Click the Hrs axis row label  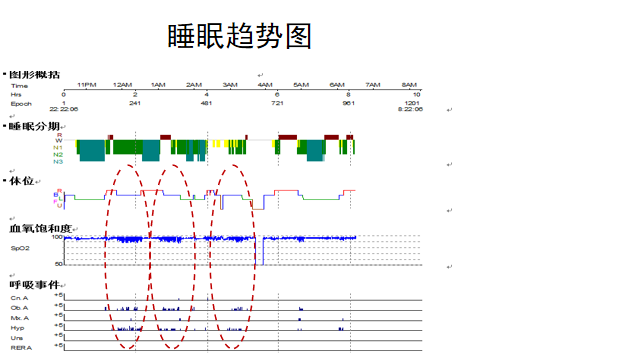point(16,94)
